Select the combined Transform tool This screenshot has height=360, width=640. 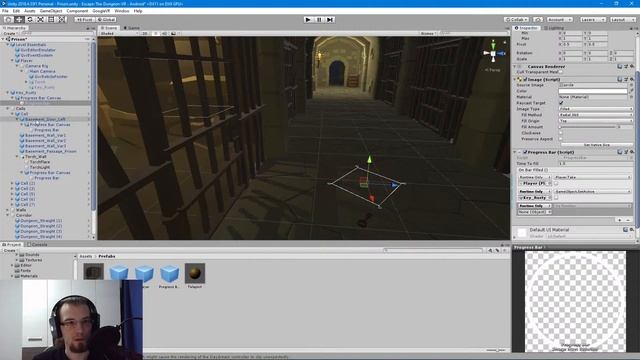coord(62,20)
